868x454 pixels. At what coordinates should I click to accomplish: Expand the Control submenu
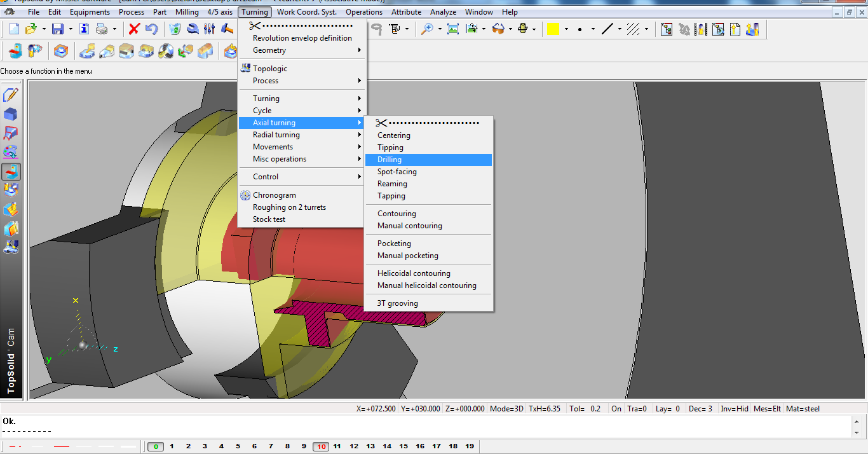[x=302, y=177]
